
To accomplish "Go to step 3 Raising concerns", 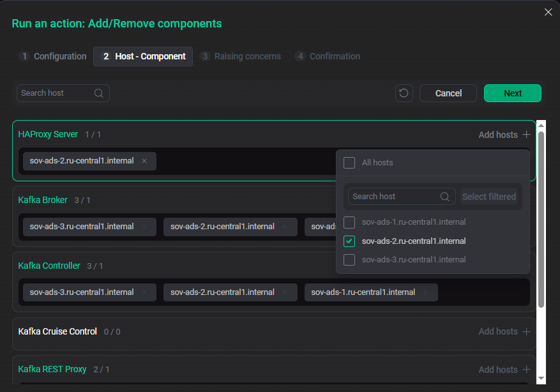I will (240, 56).
